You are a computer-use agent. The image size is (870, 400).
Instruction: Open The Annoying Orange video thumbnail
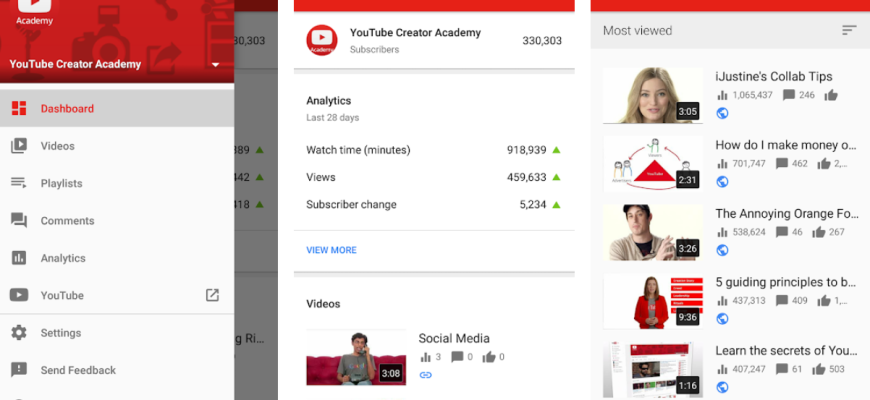point(652,231)
